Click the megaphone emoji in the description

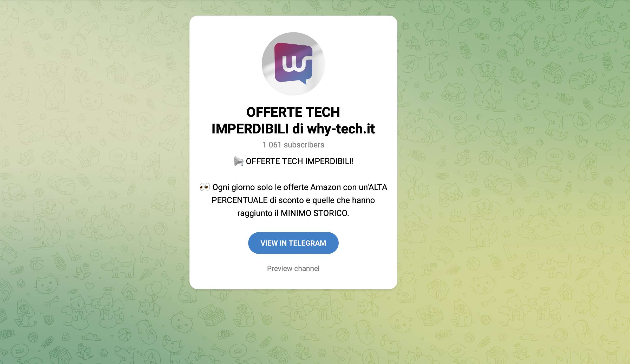(x=238, y=161)
